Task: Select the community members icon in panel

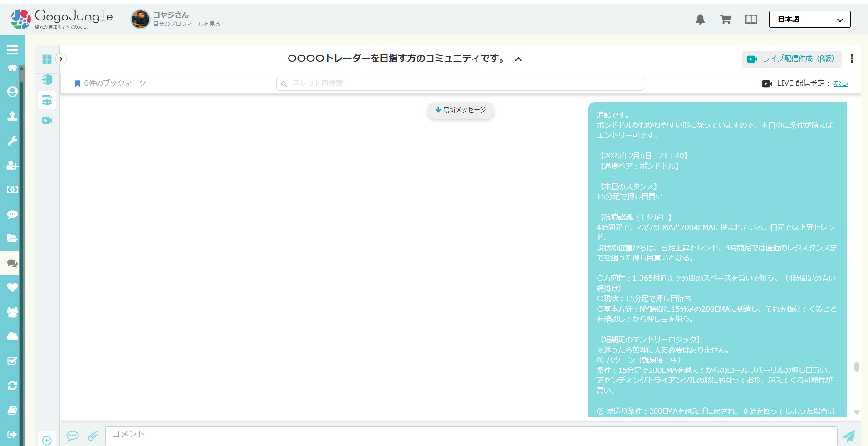Action: pos(47,100)
